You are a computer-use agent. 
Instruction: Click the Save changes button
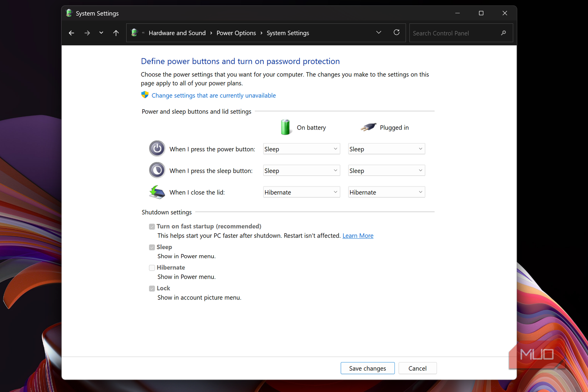pos(367,368)
